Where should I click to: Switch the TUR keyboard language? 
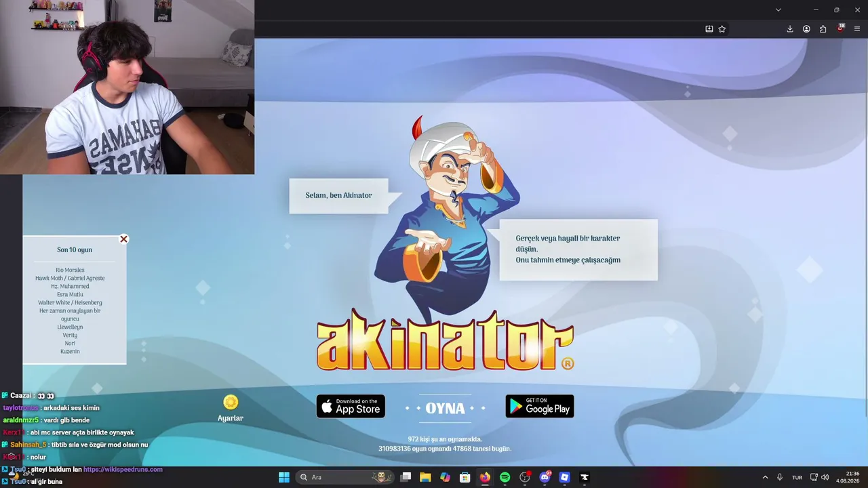coord(797,477)
